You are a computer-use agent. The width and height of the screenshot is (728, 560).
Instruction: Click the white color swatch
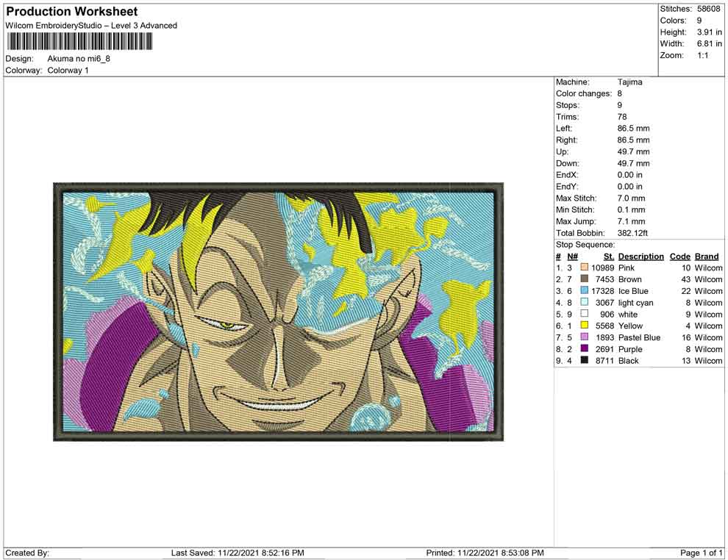[x=585, y=314]
